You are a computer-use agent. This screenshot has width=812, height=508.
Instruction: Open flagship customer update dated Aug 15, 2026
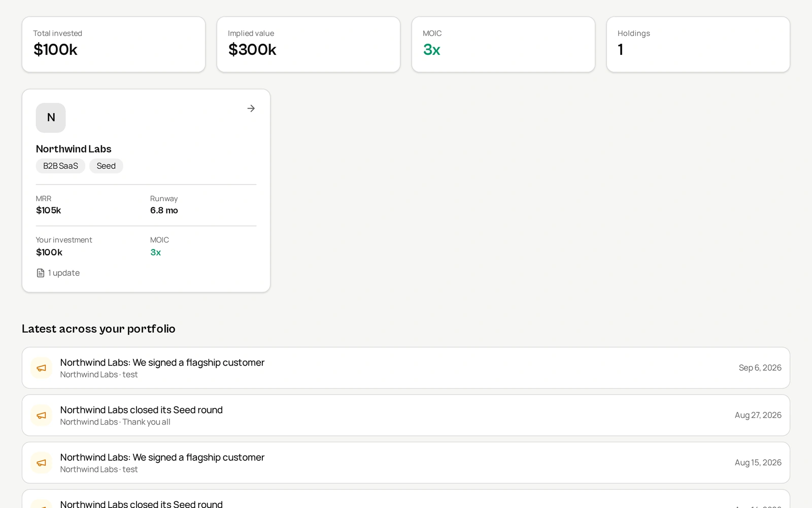[406, 463]
